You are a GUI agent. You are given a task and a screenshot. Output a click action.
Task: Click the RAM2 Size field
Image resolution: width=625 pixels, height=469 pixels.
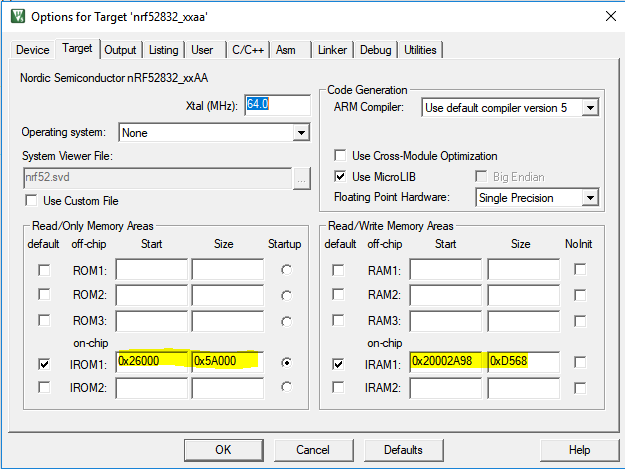523,295
